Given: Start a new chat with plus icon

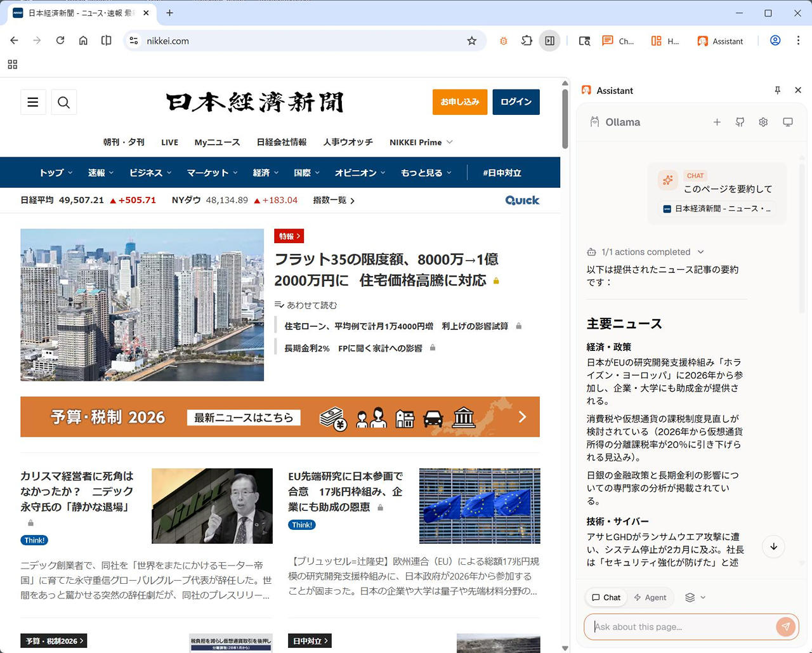Looking at the screenshot, I should click(x=717, y=122).
